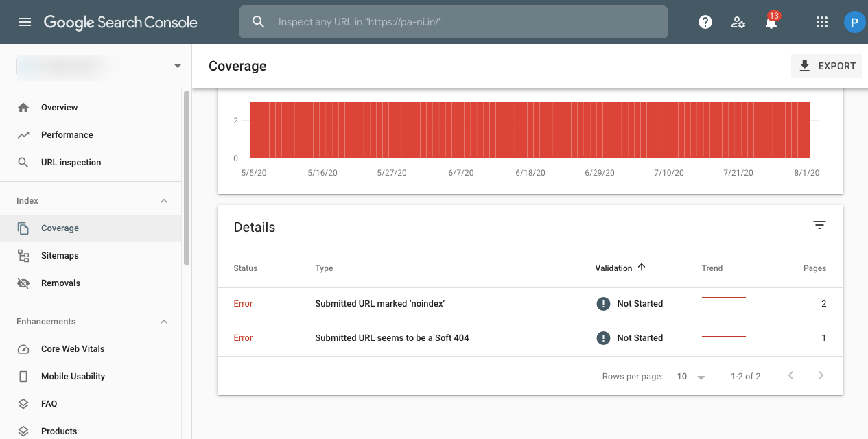
Task: Open Performance report in sidebar
Action: (91, 135)
